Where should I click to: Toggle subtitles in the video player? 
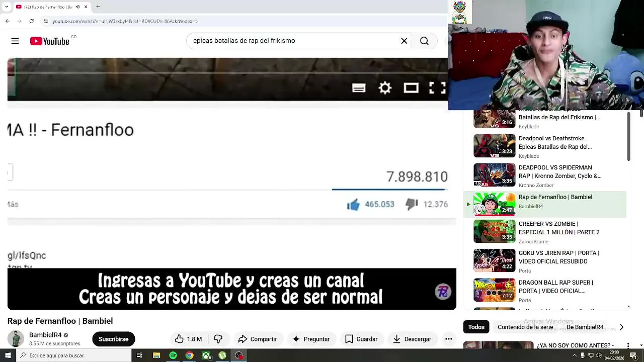359,88
